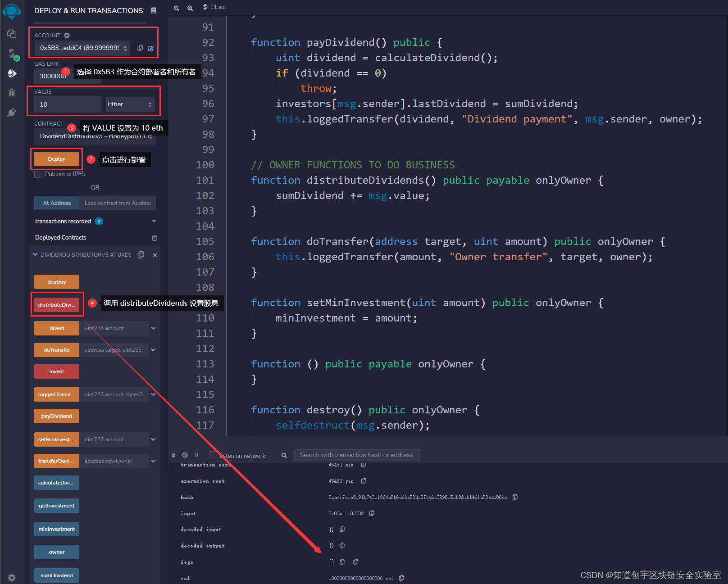This screenshot has width=728, height=584.
Task: Click the Remix logo icon
Action: tap(12, 11)
